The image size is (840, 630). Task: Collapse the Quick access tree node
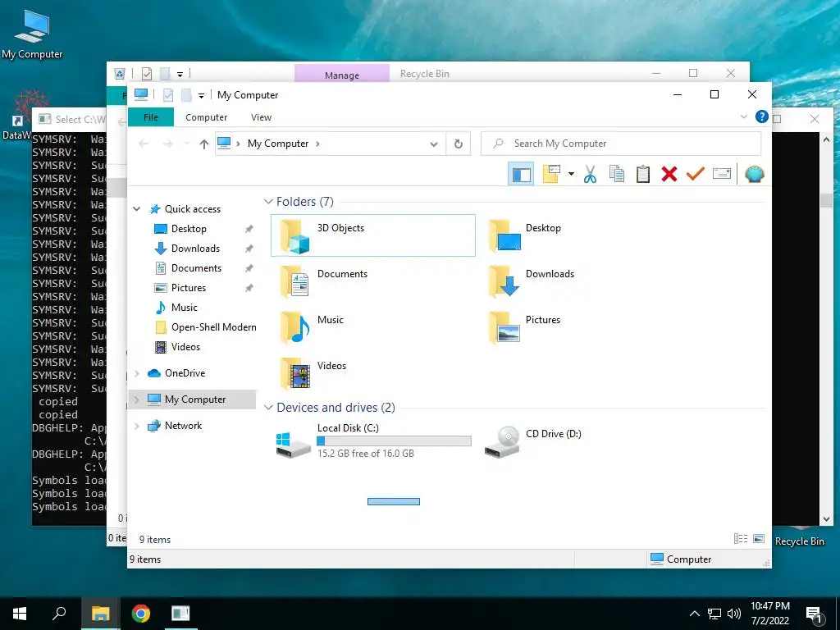[x=137, y=209]
